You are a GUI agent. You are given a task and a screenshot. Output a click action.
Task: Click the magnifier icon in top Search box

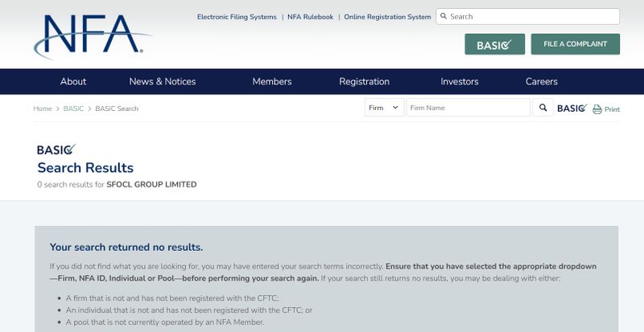444,16
